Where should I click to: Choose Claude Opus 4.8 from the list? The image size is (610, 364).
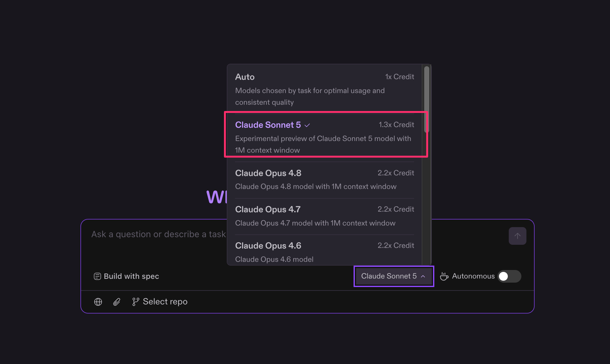pos(325,180)
